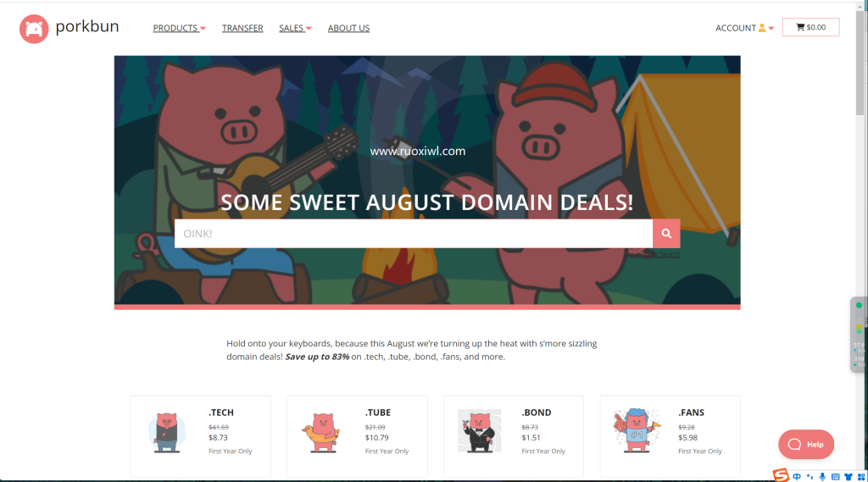Screen dimensions: 868x482
Task: Click the .BOND tuxedo pig image
Action: 480,432
